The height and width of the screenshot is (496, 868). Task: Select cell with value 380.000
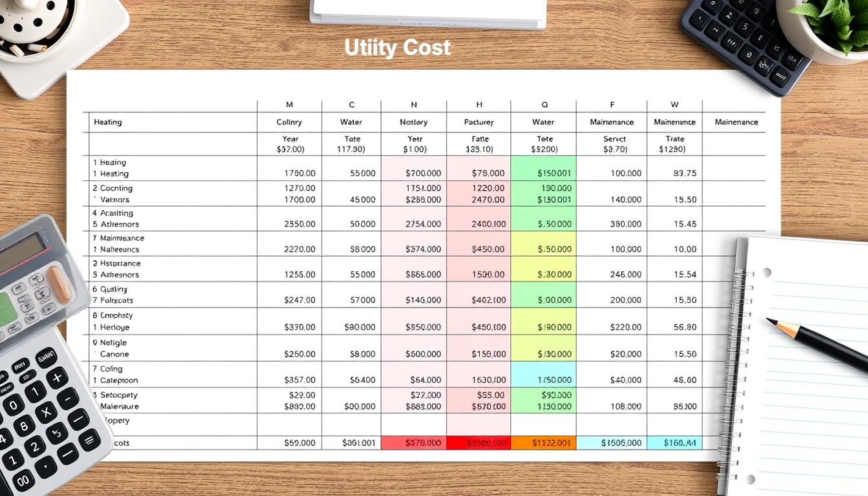626,224
